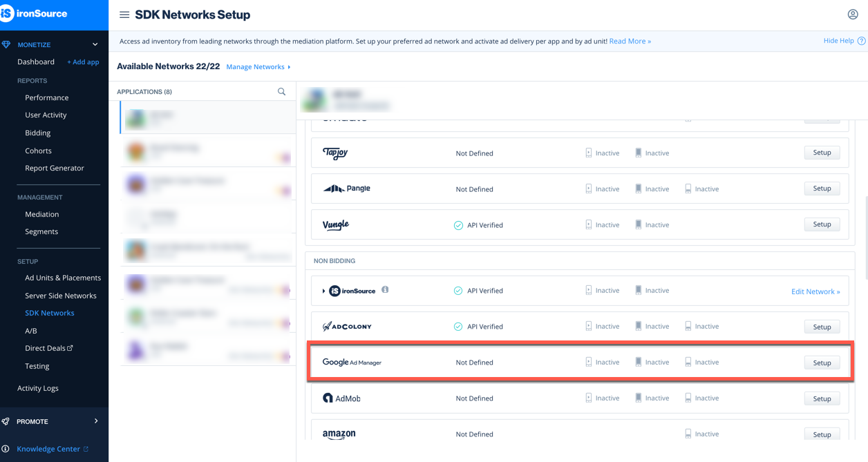Image resolution: width=868 pixels, height=462 pixels.
Task: Click the ironSource logo top left
Action: click(x=32, y=14)
